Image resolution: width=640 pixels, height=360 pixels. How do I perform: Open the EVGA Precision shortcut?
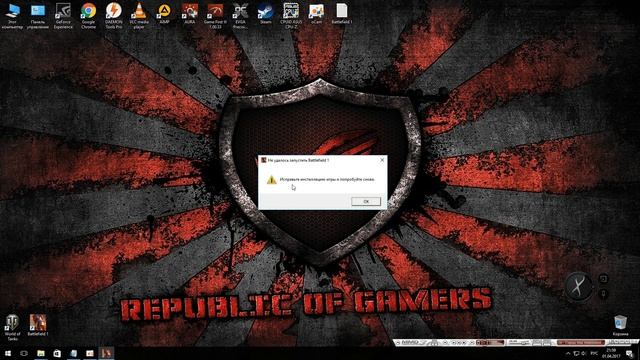[240, 16]
